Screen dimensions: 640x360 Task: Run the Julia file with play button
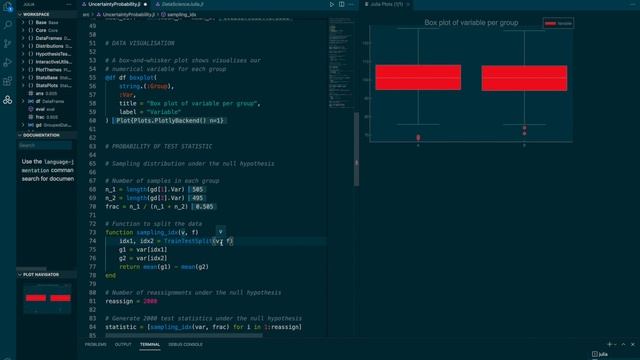[331, 4]
